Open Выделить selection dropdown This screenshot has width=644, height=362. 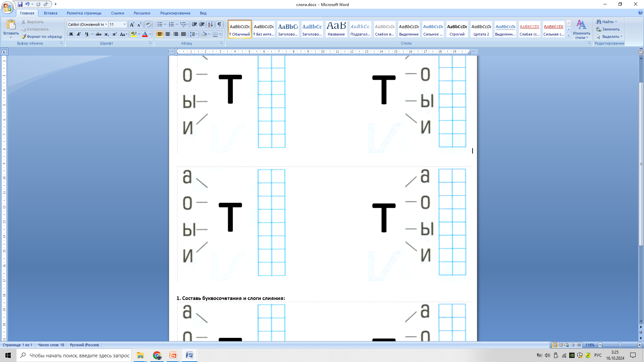[609, 37]
